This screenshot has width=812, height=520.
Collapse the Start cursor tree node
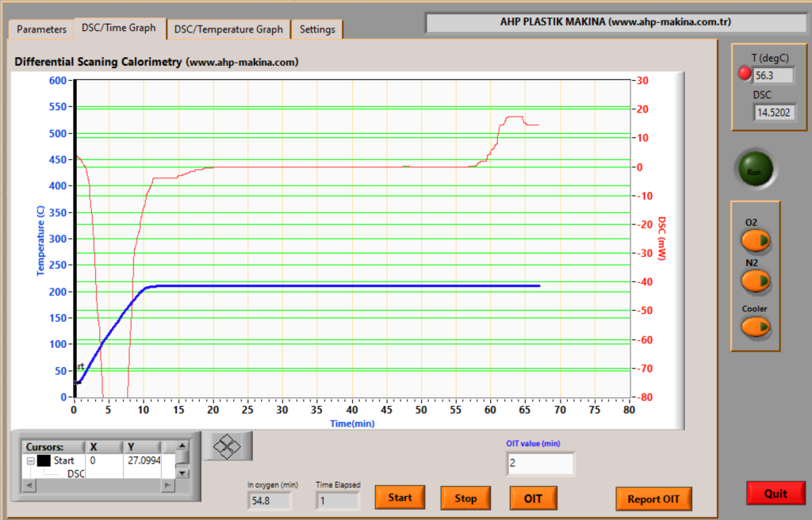(31, 461)
